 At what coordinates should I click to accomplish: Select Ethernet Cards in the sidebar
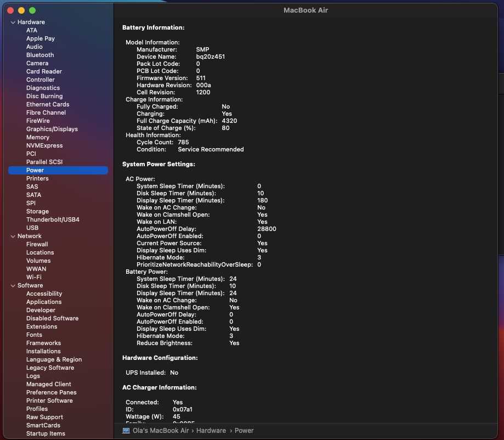tap(48, 104)
